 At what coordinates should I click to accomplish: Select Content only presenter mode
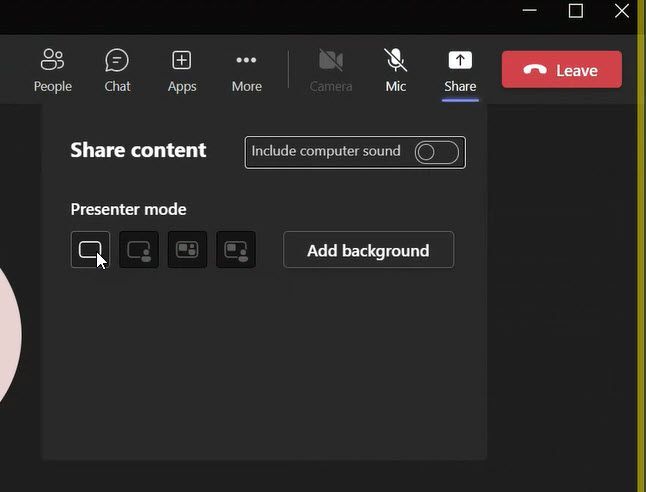90,250
